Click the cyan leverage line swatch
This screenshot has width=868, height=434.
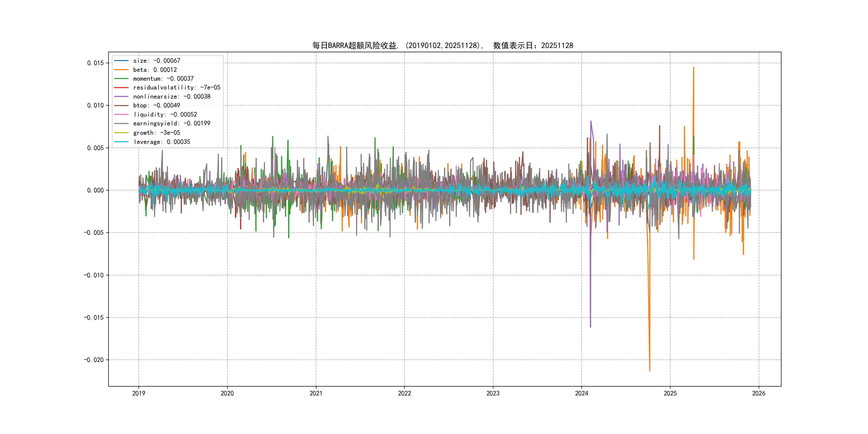coord(121,142)
